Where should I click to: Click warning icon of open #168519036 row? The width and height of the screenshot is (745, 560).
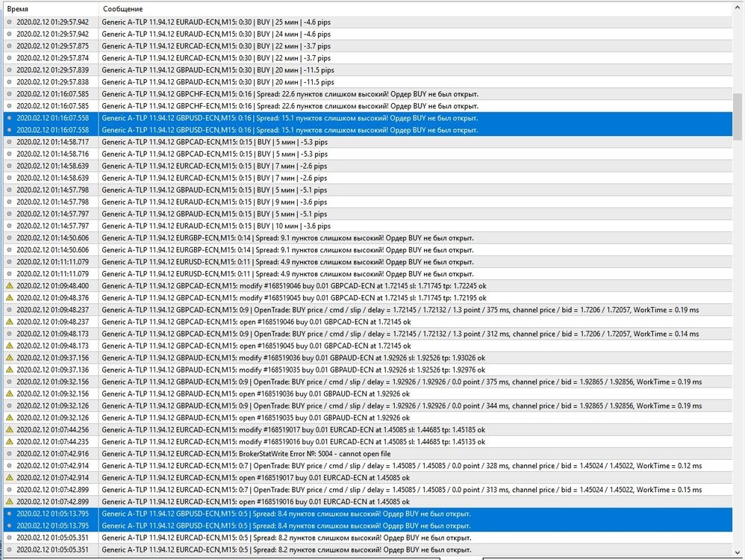coord(9,393)
